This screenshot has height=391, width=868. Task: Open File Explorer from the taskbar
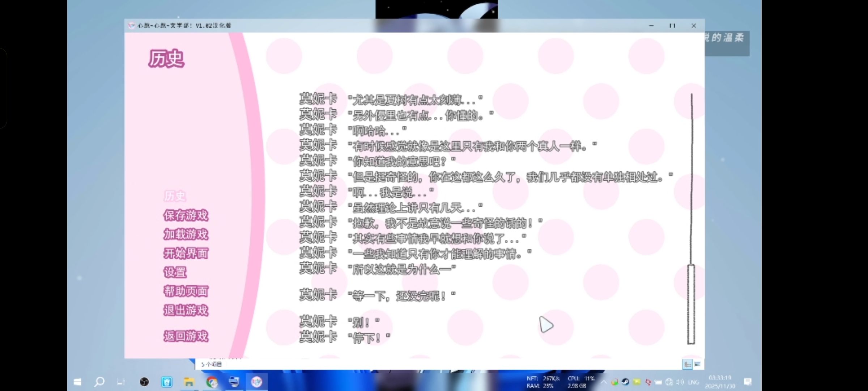[189, 382]
